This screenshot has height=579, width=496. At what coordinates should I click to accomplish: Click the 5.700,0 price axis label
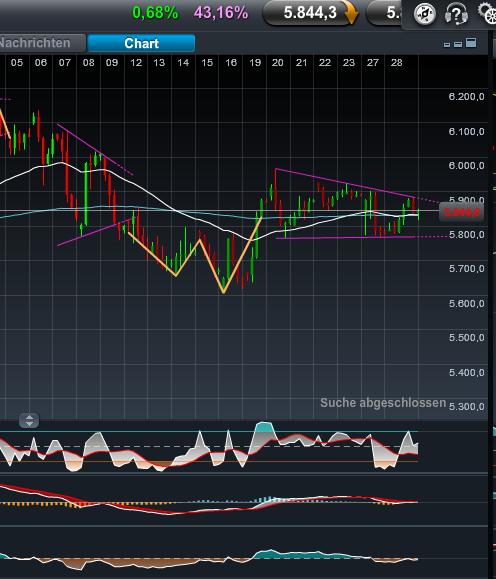[x=466, y=268]
